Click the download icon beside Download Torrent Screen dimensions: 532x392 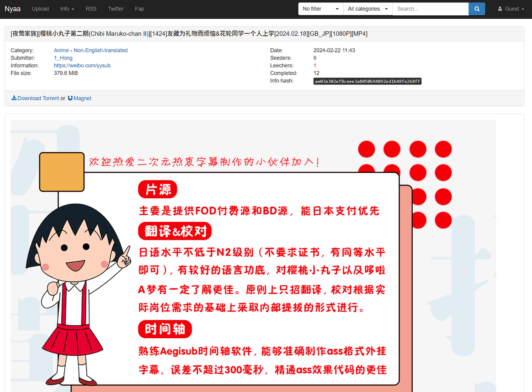coord(14,98)
